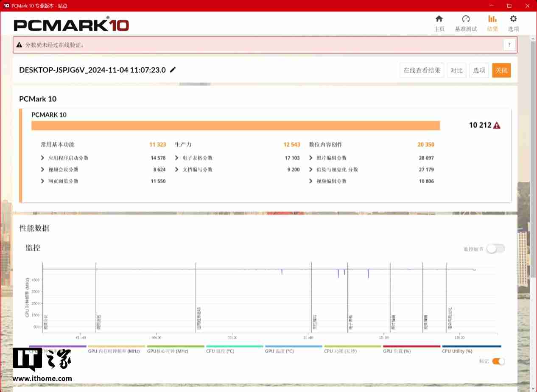This screenshot has width=537, height=392.
Task: Open the 主页 home icon
Action: [x=439, y=19]
